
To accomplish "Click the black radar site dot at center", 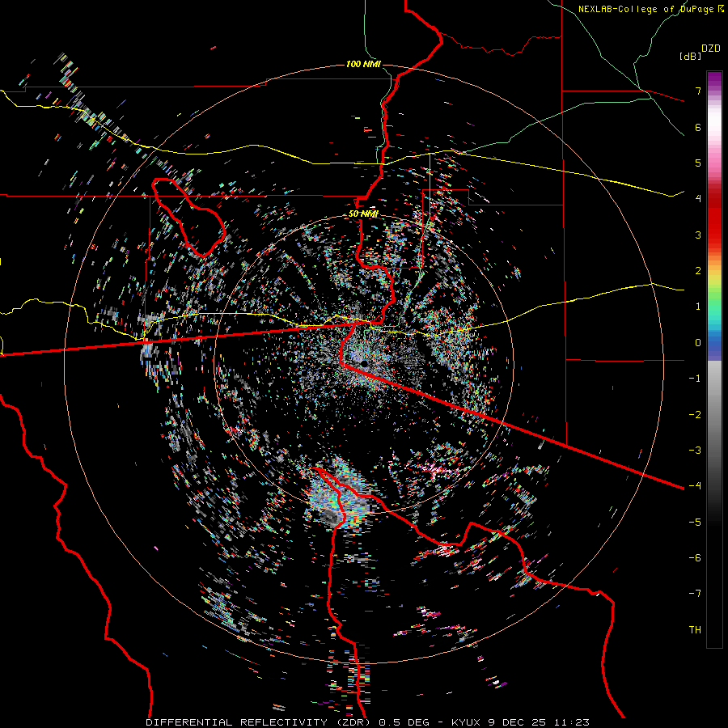I will [365, 363].
